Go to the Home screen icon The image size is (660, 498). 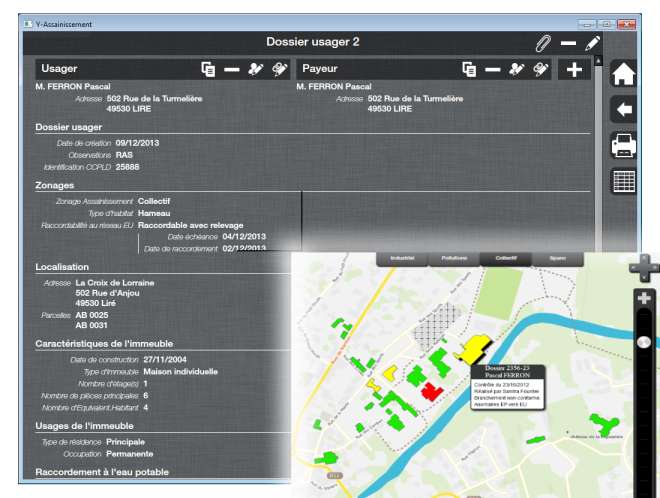pyautogui.click(x=624, y=75)
